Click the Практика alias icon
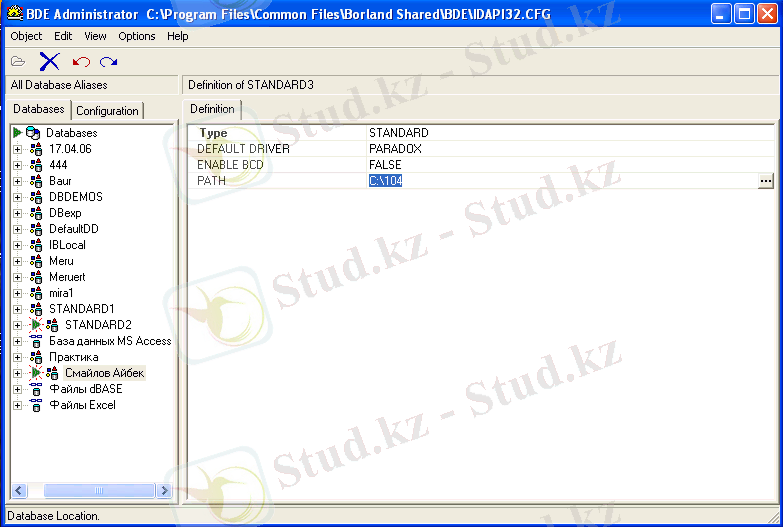The width and height of the screenshot is (783, 527). coord(36,357)
